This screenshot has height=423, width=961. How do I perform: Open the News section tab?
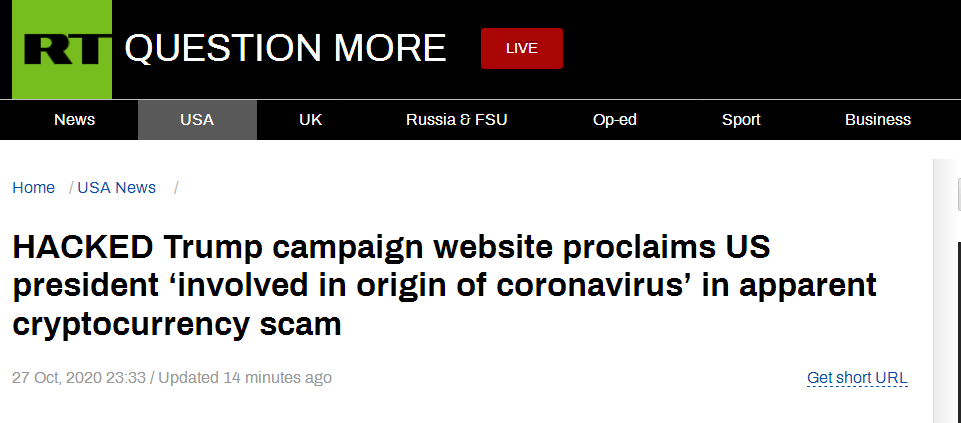click(75, 120)
